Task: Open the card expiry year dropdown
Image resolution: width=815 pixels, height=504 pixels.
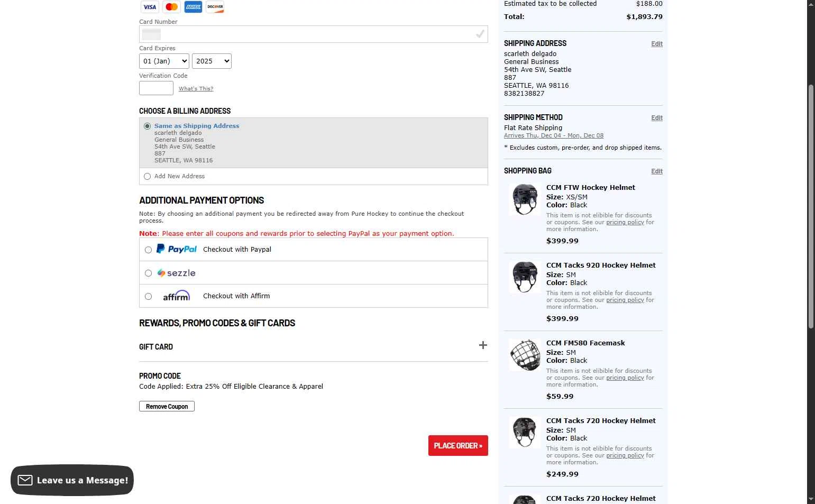Action: (212, 61)
